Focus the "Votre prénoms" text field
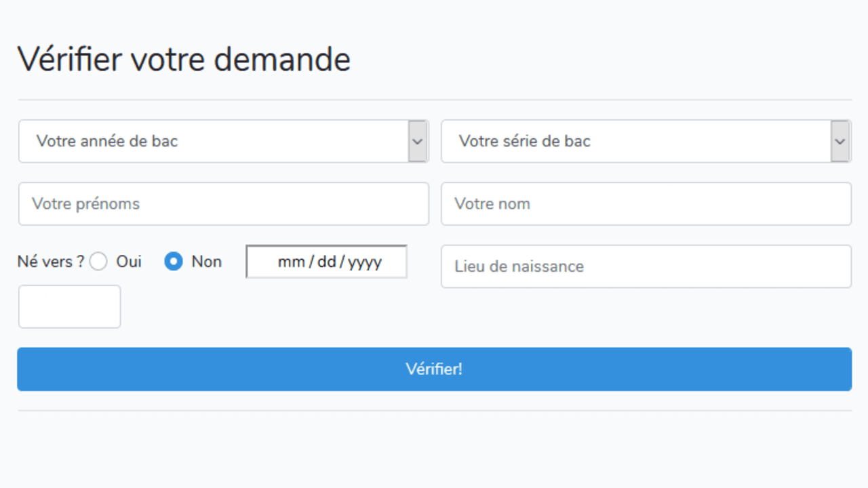This screenshot has height=488, width=868. coord(224,204)
